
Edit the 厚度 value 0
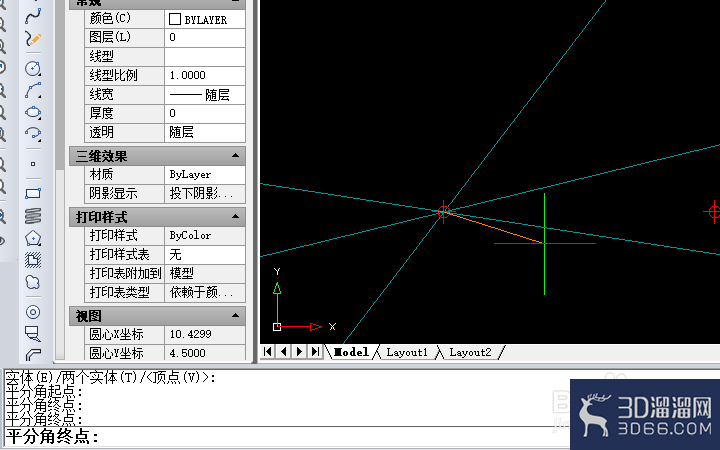(205, 113)
